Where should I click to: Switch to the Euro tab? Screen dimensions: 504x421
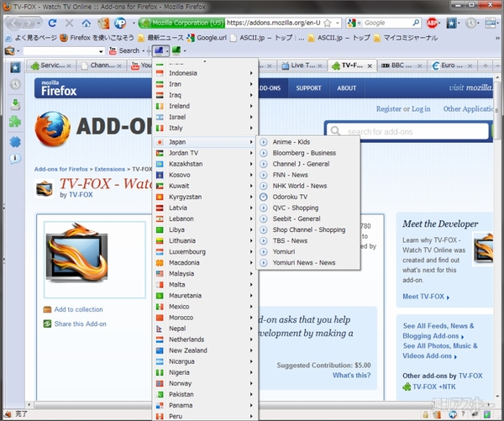coord(452,66)
